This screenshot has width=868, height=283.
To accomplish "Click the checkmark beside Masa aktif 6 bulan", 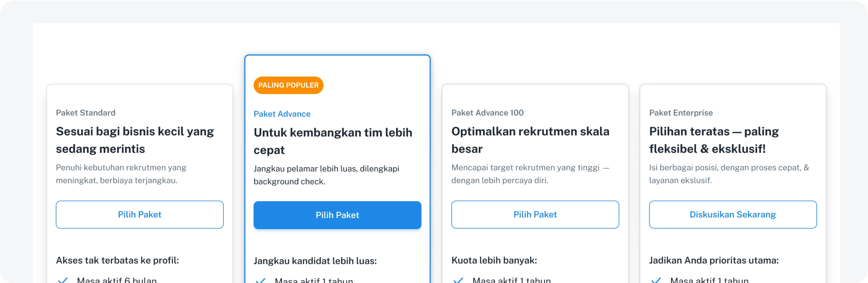I will [x=63, y=280].
